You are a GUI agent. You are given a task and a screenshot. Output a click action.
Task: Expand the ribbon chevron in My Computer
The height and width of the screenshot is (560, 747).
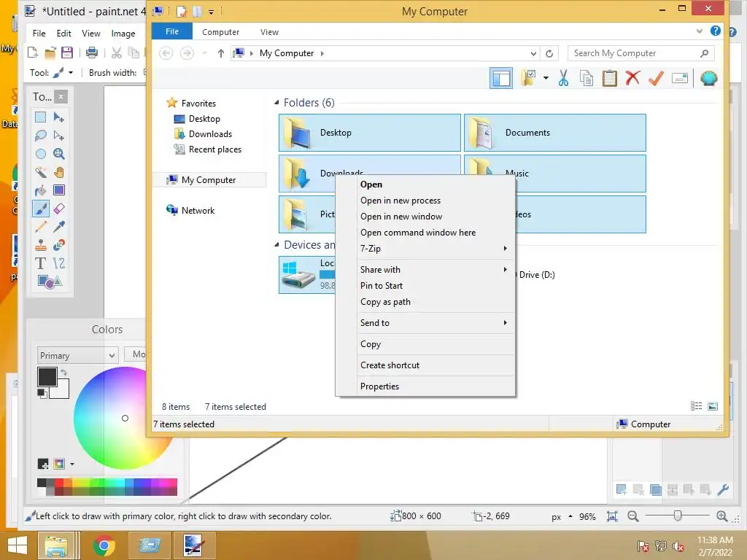[700, 31]
